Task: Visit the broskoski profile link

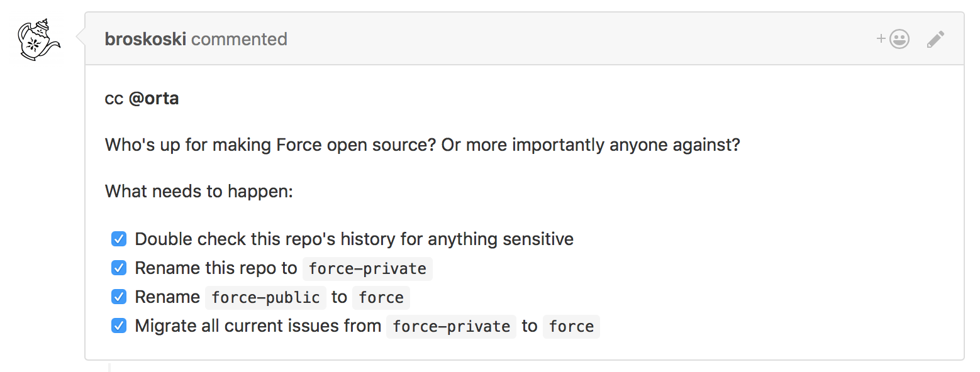Action: tap(145, 39)
